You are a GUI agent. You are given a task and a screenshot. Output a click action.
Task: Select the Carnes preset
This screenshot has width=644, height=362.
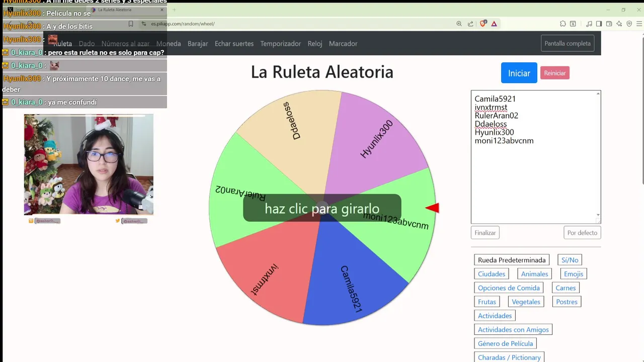point(566,288)
